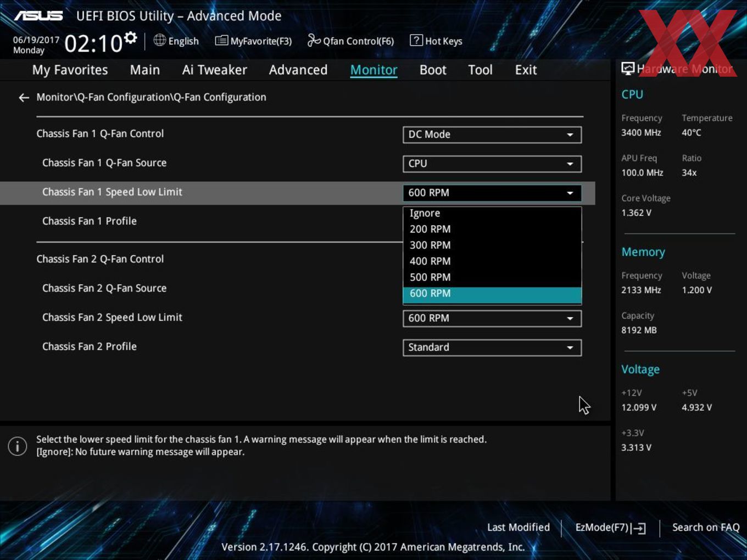The width and height of the screenshot is (747, 560).
Task: Click APU Freq value 100.0 MHz
Action: (x=642, y=173)
